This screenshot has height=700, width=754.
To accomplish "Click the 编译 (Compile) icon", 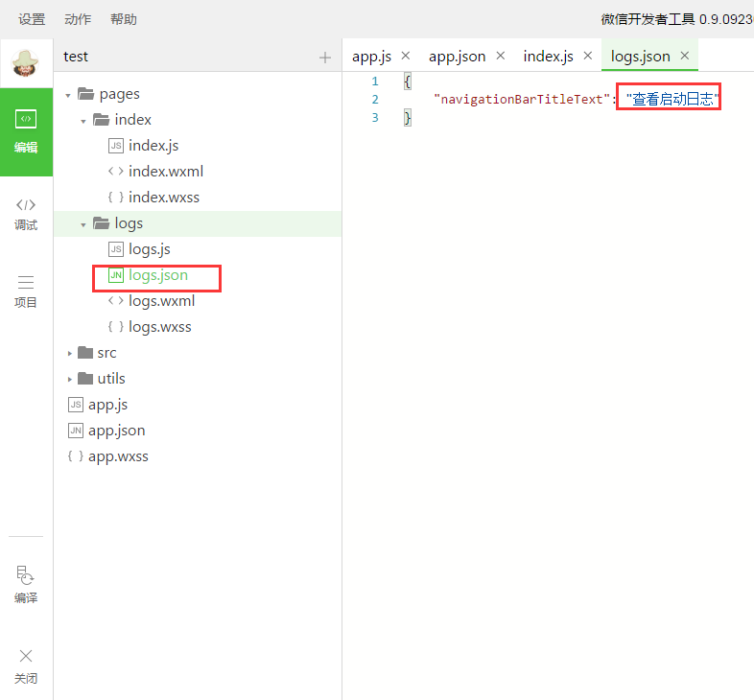I will pyautogui.click(x=26, y=585).
